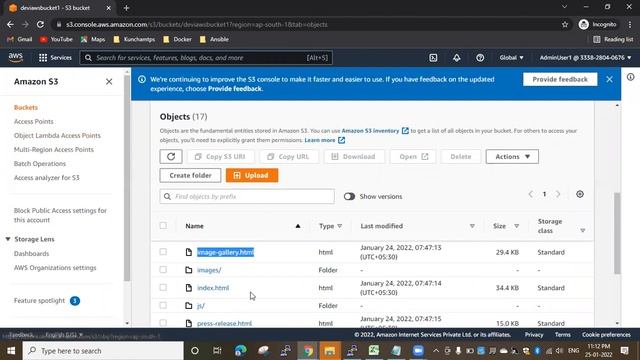Collapse the Storage Lens section
This screenshot has height=360, width=640.
point(8,239)
